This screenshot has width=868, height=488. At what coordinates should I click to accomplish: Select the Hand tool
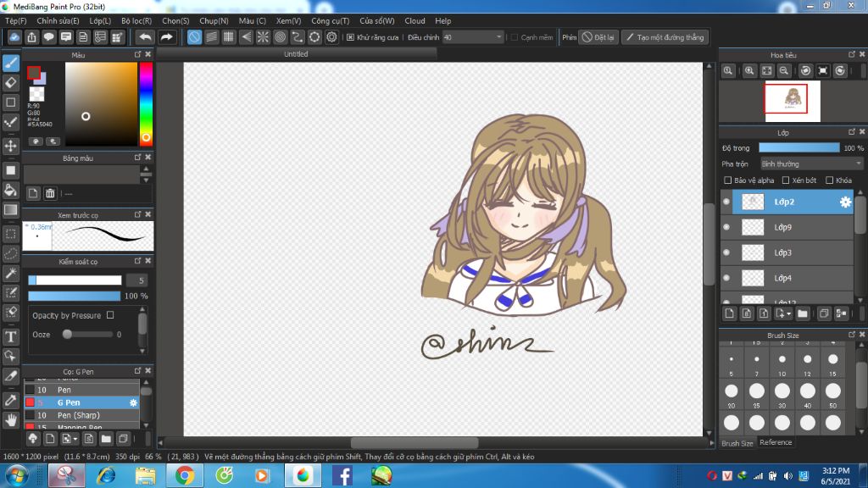[x=10, y=420]
